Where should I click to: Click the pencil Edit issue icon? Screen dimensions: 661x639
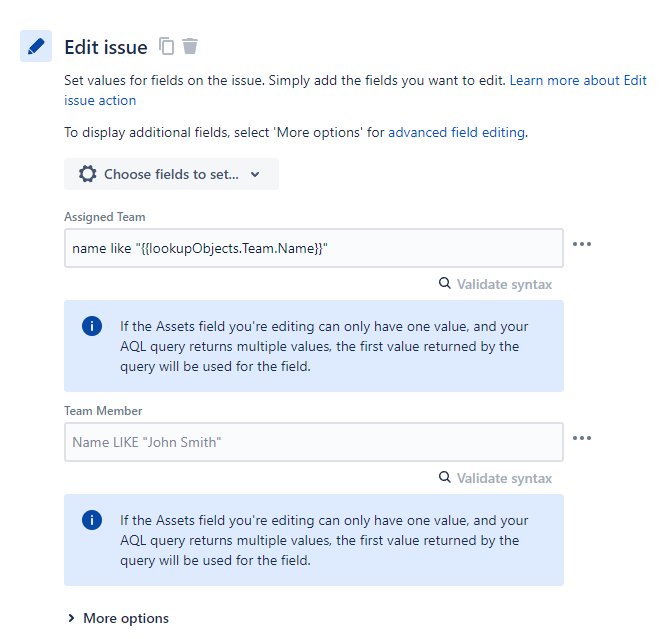coord(36,46)
